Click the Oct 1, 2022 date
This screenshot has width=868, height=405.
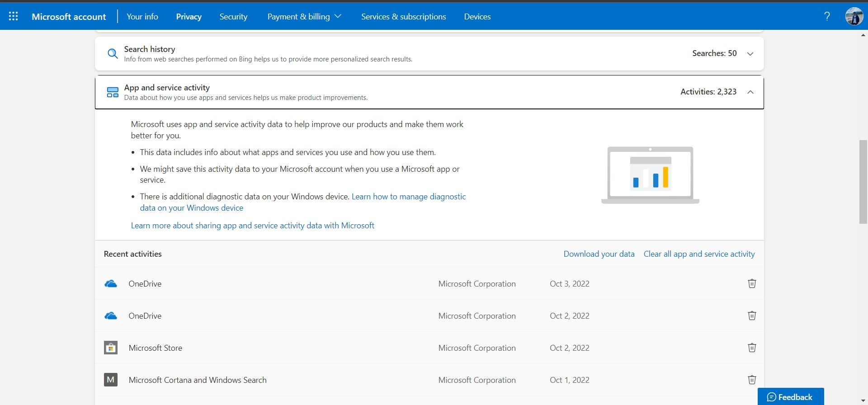570,380
